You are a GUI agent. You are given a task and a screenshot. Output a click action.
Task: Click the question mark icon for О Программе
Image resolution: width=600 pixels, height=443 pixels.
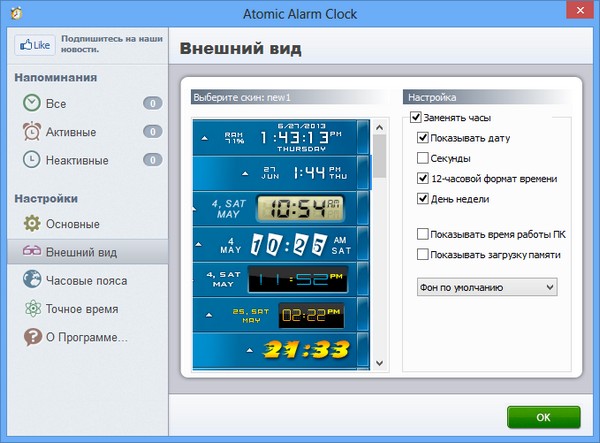[x=32, y=337]
